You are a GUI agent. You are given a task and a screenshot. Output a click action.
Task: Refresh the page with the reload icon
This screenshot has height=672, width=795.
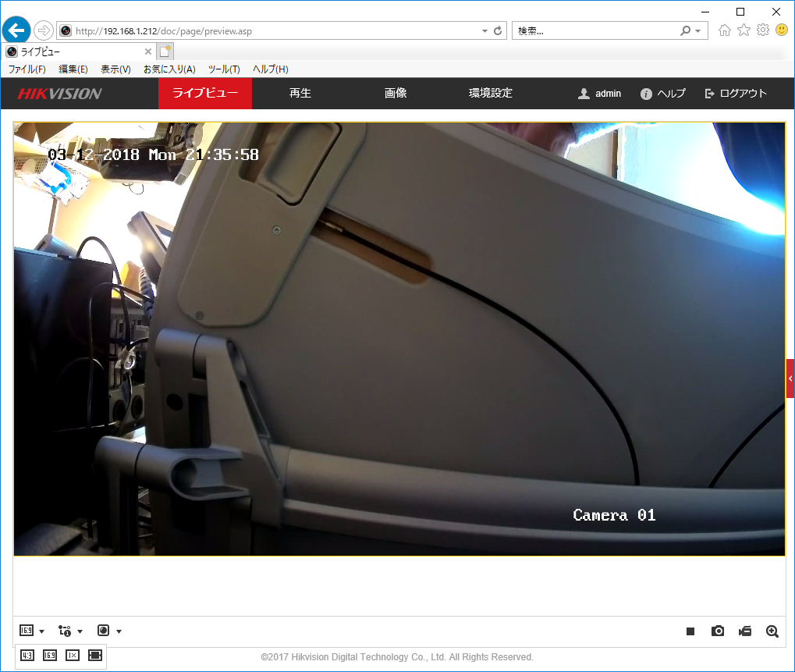pos(498,31)
